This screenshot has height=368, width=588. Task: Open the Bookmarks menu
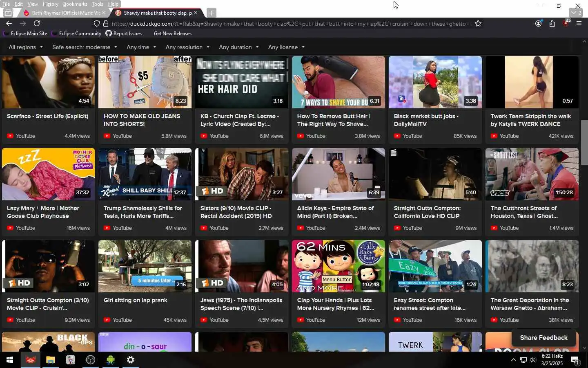point(75,4)
